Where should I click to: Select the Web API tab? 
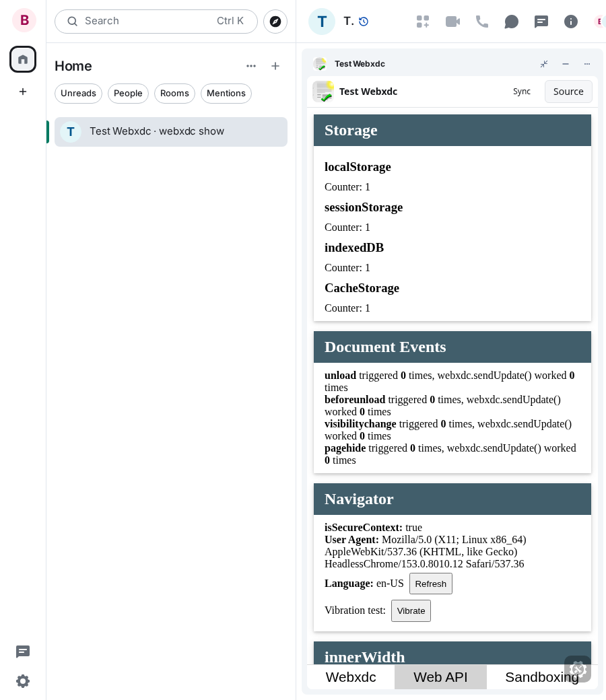pos(440,677)
